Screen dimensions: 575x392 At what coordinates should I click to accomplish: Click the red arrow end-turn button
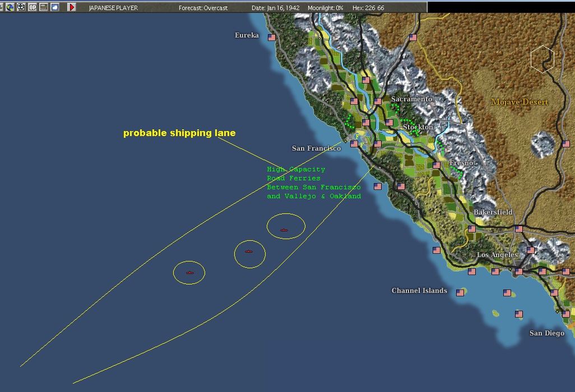click(x=72, y=7)
